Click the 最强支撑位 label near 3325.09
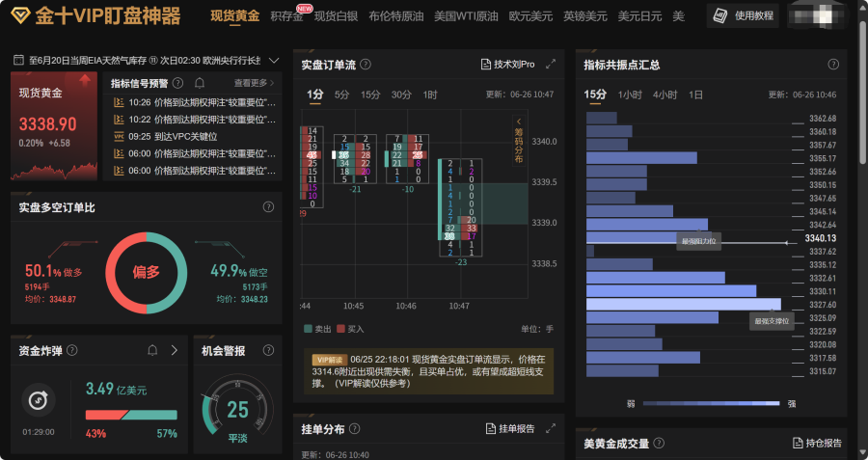 pyautogui.click(x=772, y=321)
